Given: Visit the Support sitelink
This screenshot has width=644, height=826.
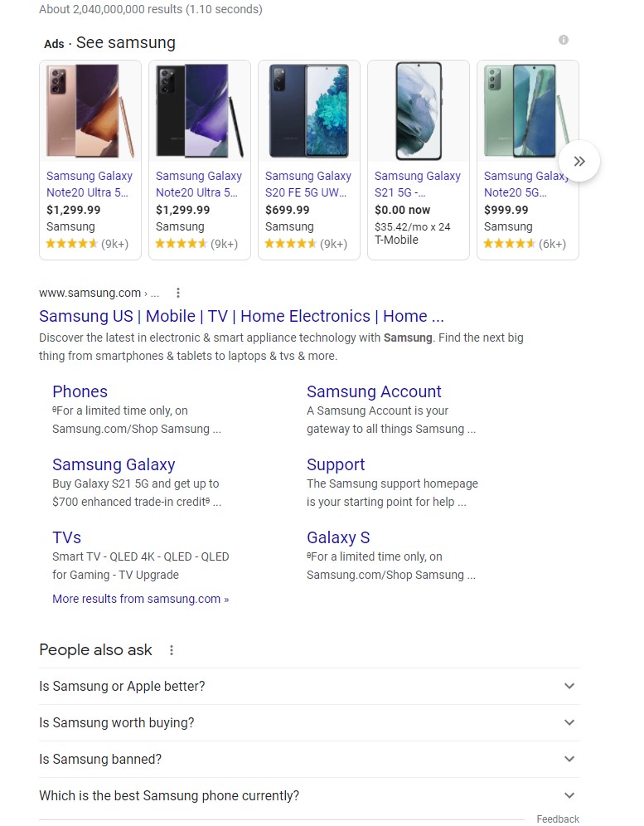Looking at the screenshot, I should tap(336, 464).
